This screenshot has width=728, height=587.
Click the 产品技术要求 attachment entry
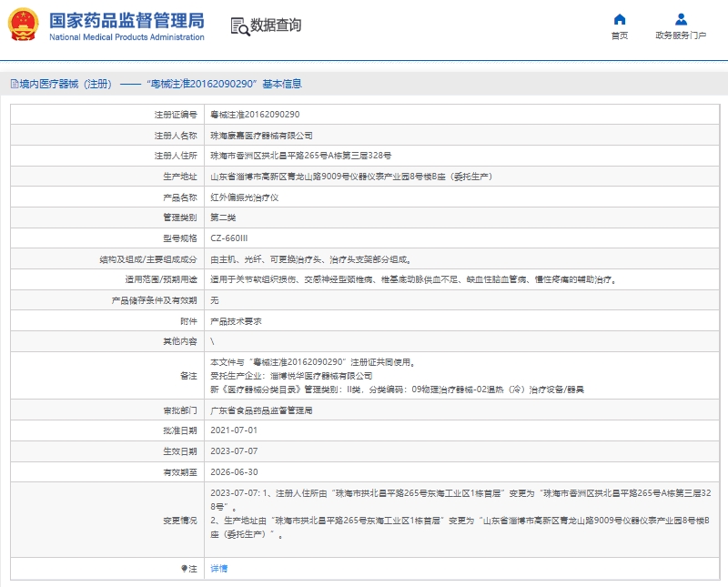pyautogui.click(x=236, y=321)
